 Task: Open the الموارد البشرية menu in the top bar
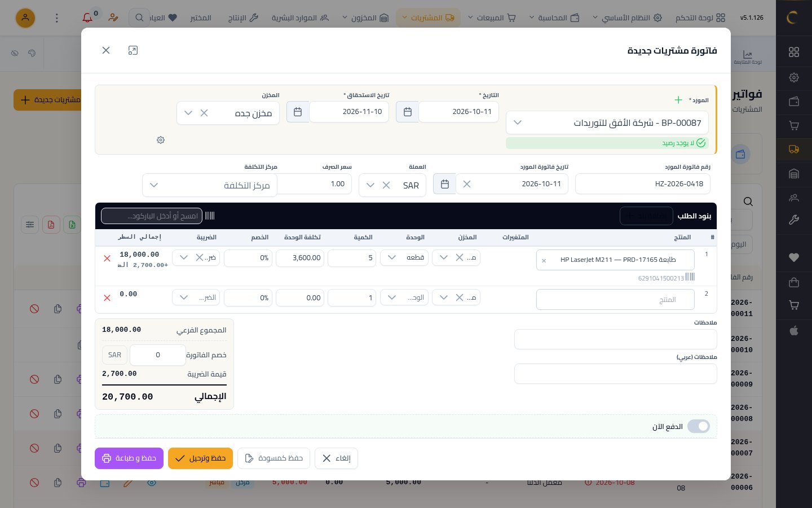(300, 18)
